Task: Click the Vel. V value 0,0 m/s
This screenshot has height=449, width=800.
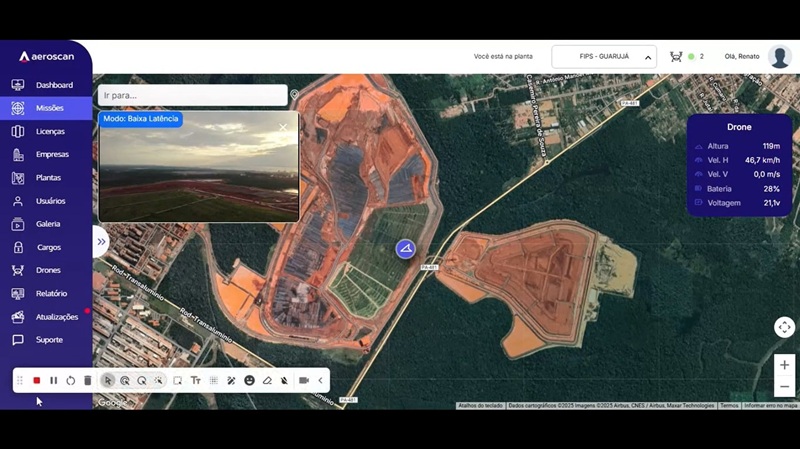Action: tap(766, 174)
